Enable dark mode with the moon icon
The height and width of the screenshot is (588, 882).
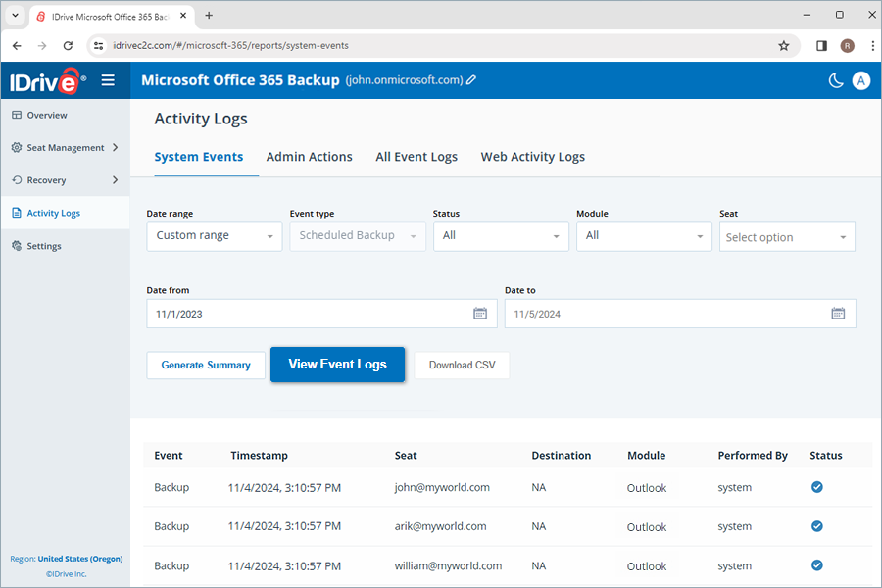(834, 80)
